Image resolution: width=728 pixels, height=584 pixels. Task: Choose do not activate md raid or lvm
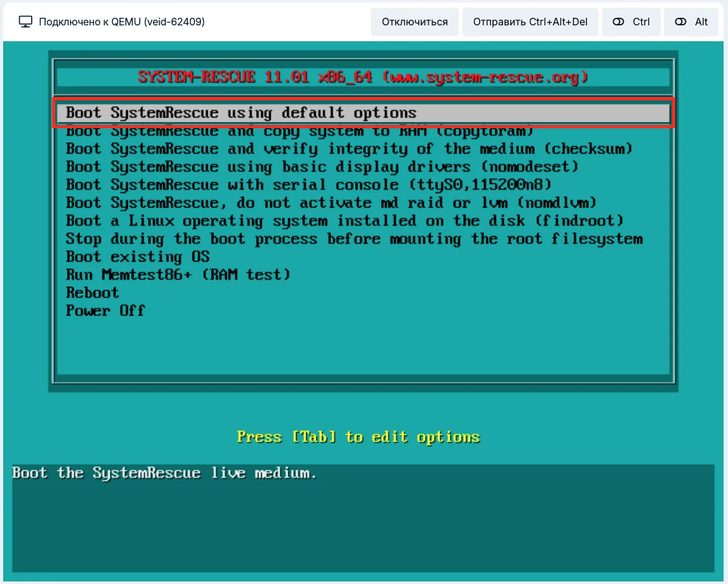(x=332, y=203)
